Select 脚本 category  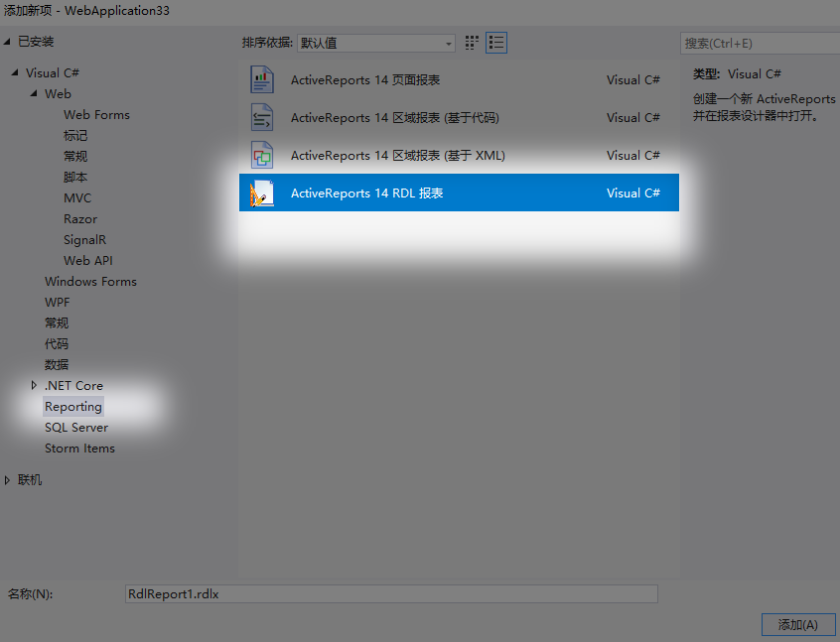(x=75, y=178)
